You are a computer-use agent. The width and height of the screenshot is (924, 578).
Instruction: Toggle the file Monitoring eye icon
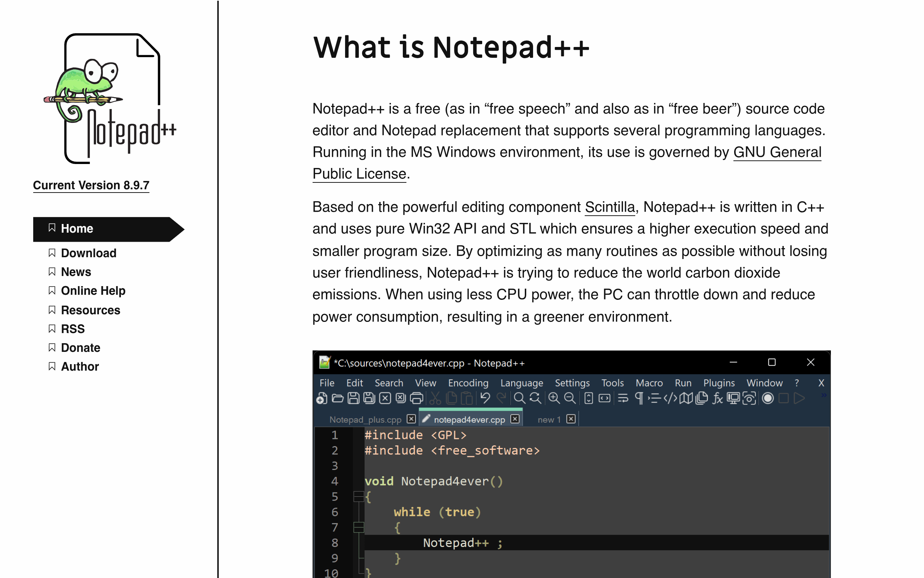pyautogui.click(x=749, y=398)
